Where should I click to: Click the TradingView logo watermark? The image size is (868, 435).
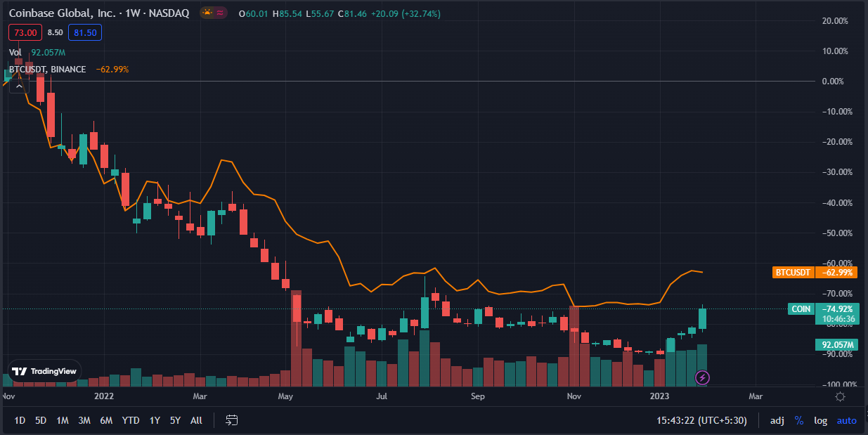(x=44, y=370)
